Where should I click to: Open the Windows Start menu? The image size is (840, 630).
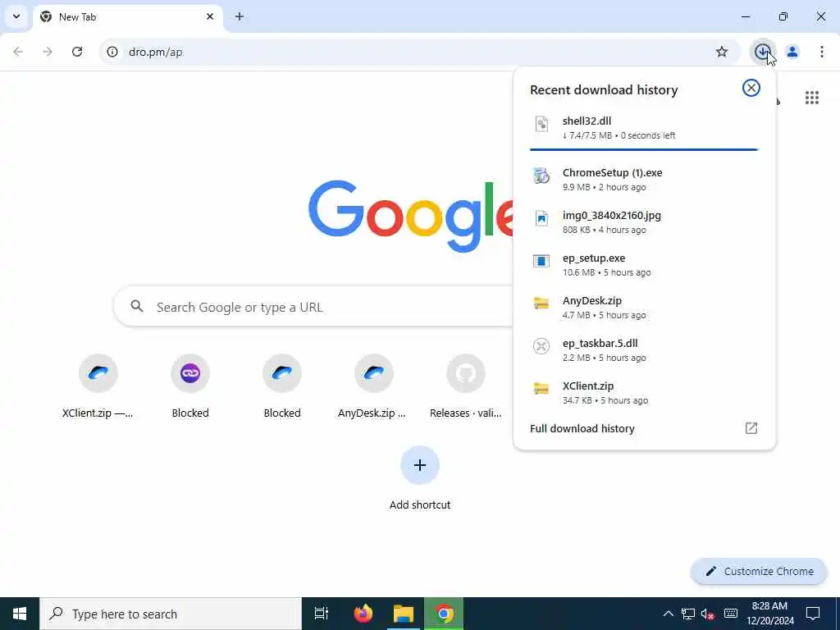[x=20, y=614]
